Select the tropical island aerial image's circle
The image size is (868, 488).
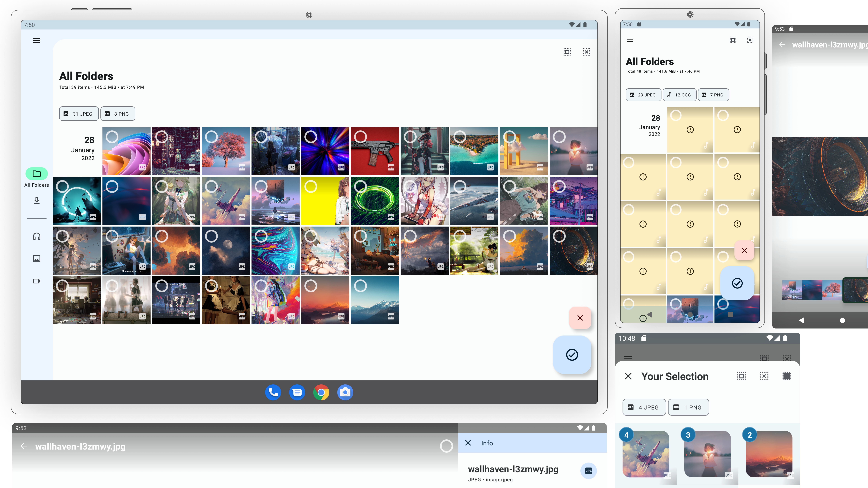pos(460,137)
